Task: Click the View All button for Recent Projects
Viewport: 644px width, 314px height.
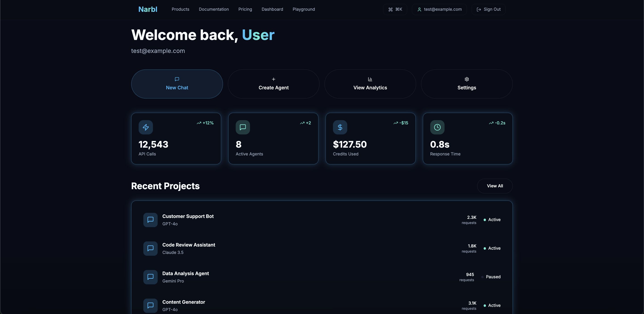Action: tap(495, 186)
